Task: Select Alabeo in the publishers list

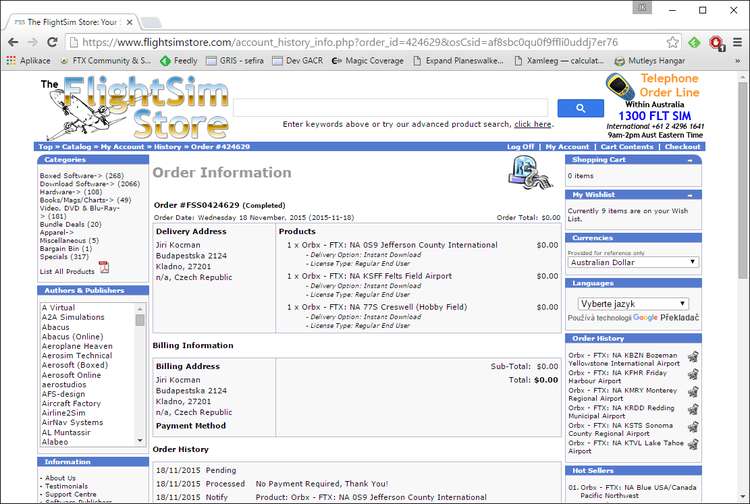Action: point(55,442)
